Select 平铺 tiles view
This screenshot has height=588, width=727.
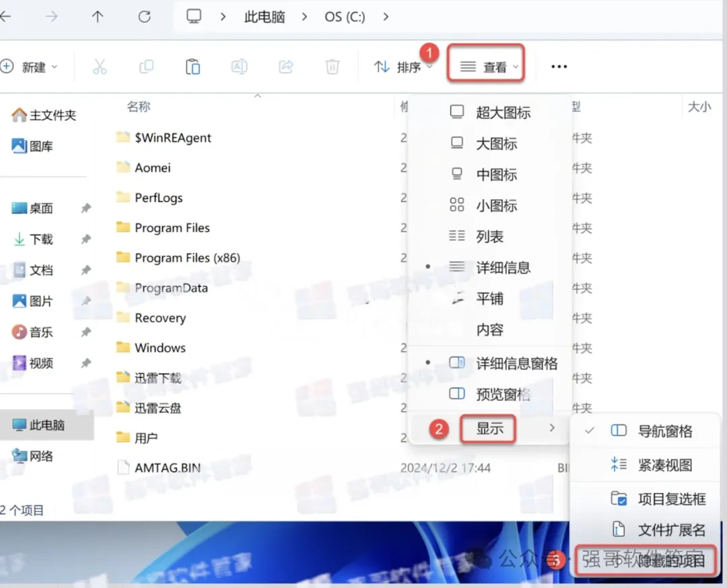tap(489, 299)
